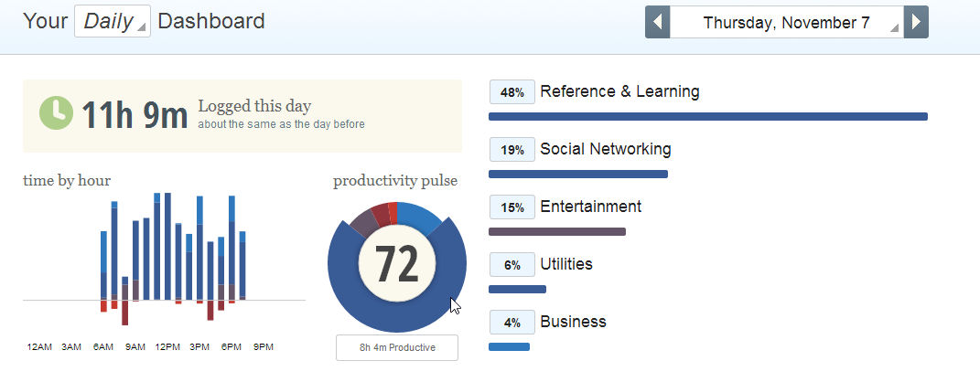Open the Reference & Learning category
Image resolution: width=980 pixels, height=382 pixels.
click(x=619, y=91)
